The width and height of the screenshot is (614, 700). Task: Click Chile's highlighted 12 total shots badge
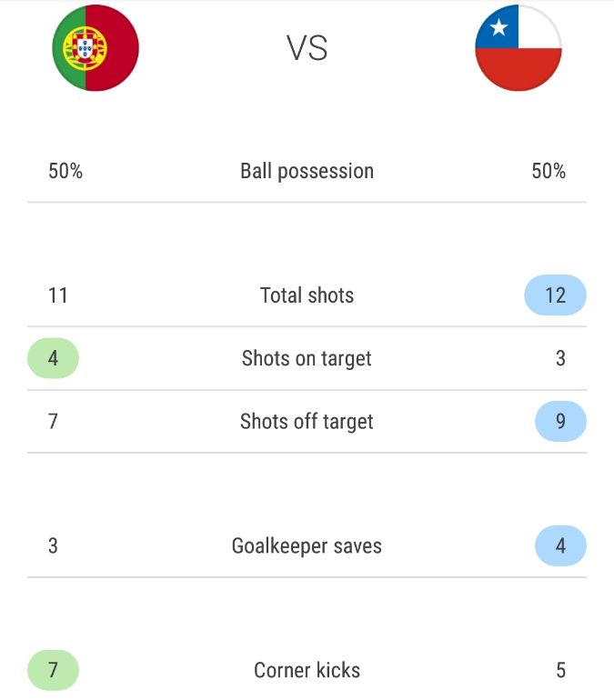pos(555,295)
